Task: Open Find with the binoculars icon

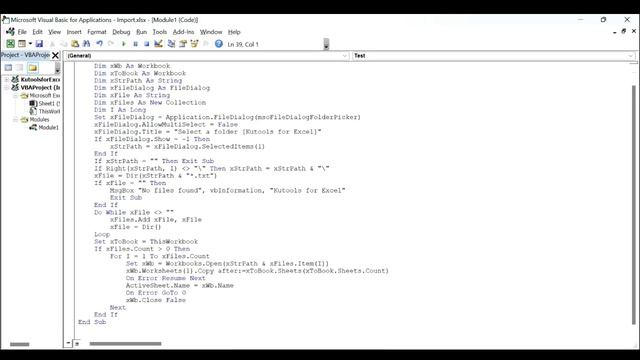Action: (87, 44)
